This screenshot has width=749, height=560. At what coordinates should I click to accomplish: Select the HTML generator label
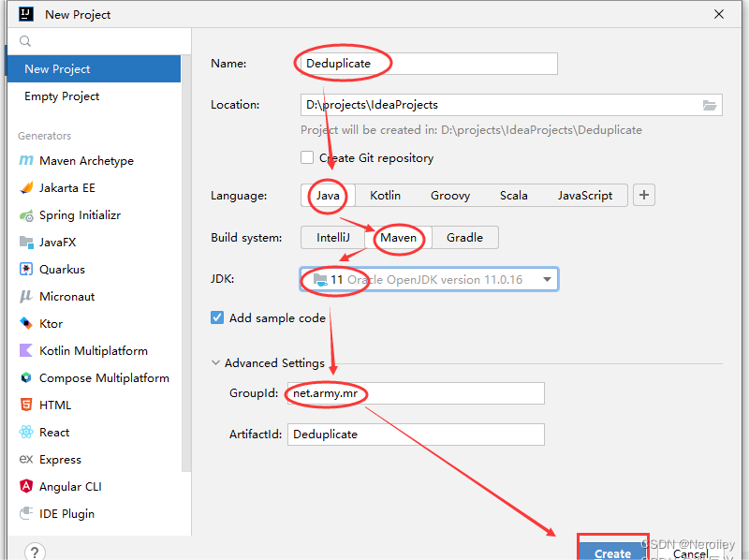click(x=55, y=405)
